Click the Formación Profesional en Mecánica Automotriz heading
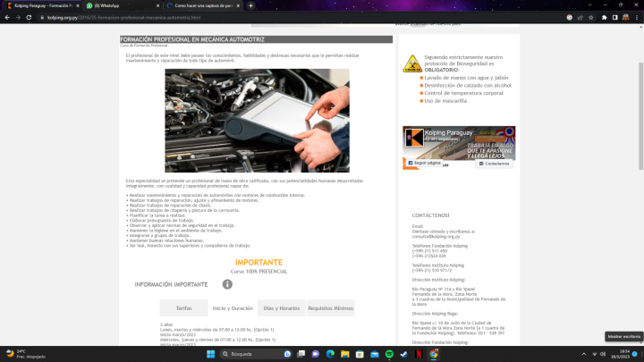This screenshot has width=644, height=362. click(x=192, y=39)
